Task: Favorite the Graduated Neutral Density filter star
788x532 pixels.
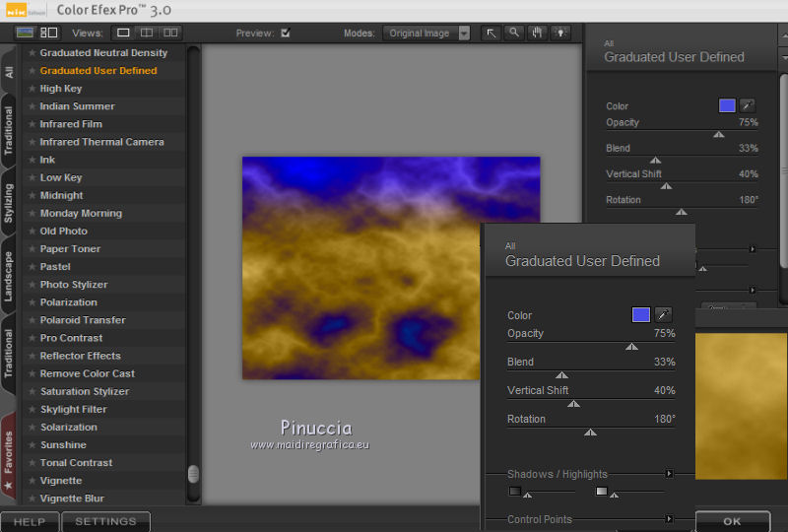Action: point(32,53)
